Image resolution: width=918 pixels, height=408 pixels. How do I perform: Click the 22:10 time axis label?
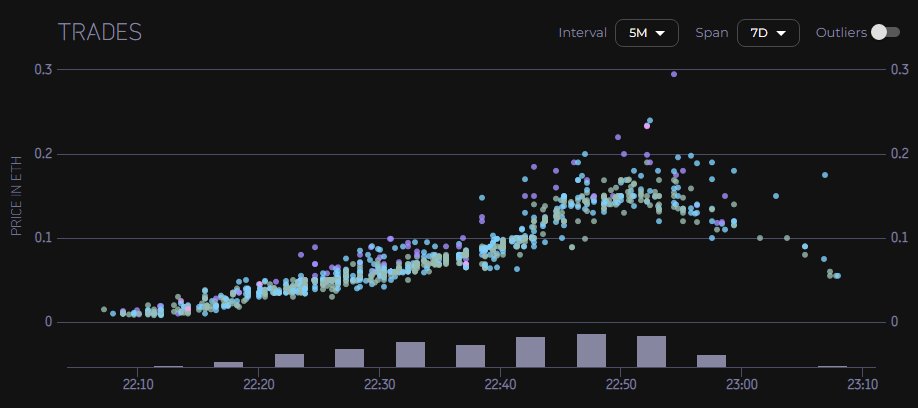pos(138,386)
